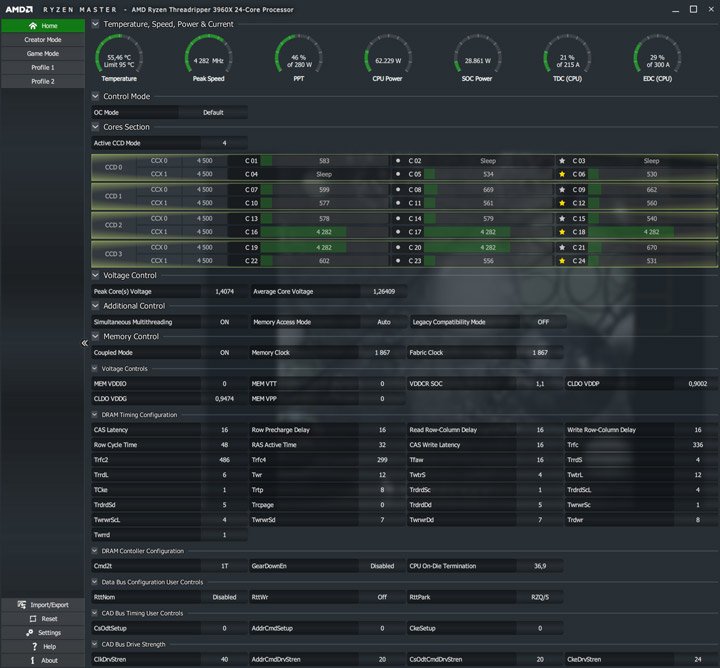The width and height of the screenshot is (720, 668).
Task: Click the white star beside C 15
Action: pyautogui.click(x=562, y=219)
